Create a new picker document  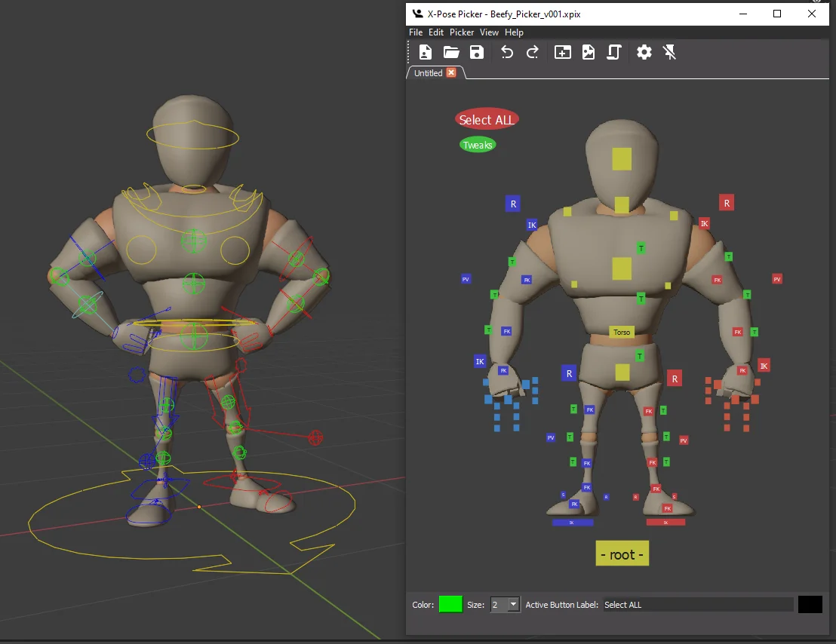click(425, 52)
